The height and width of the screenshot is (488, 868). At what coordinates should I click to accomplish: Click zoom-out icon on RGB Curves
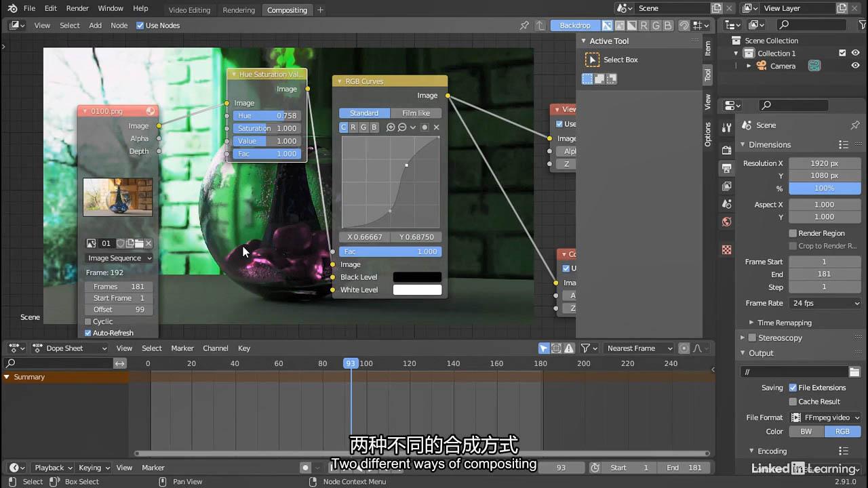[x=402, y=127]
